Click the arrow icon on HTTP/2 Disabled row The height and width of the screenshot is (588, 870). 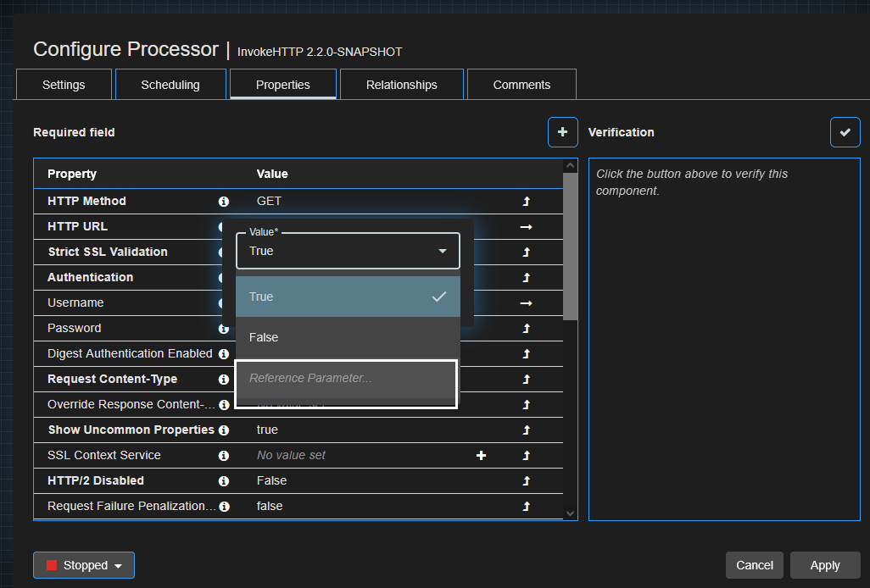(x=526, y=480)
